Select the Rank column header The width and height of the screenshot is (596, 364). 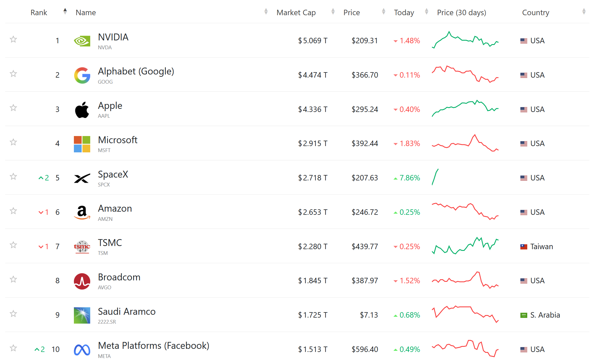39,13
